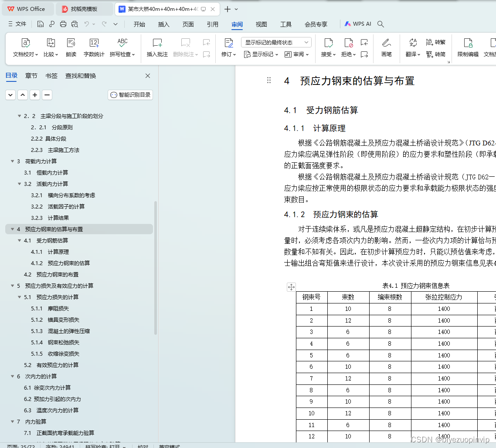Open the 工具 ribbon tab
This screenshot has width=496, height=448.
pos(285,24)
